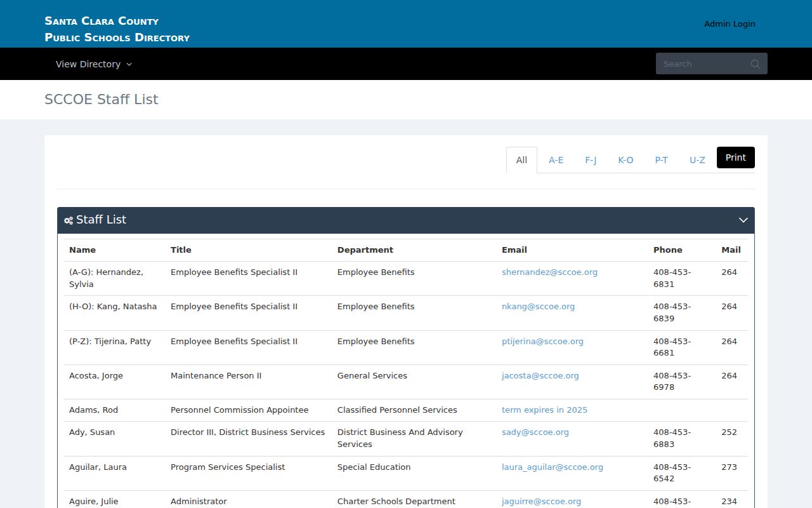Screen dimensions: 812x508
Task: Click the 'term expires in 2025' link
Action: click(x=544, y=410)
